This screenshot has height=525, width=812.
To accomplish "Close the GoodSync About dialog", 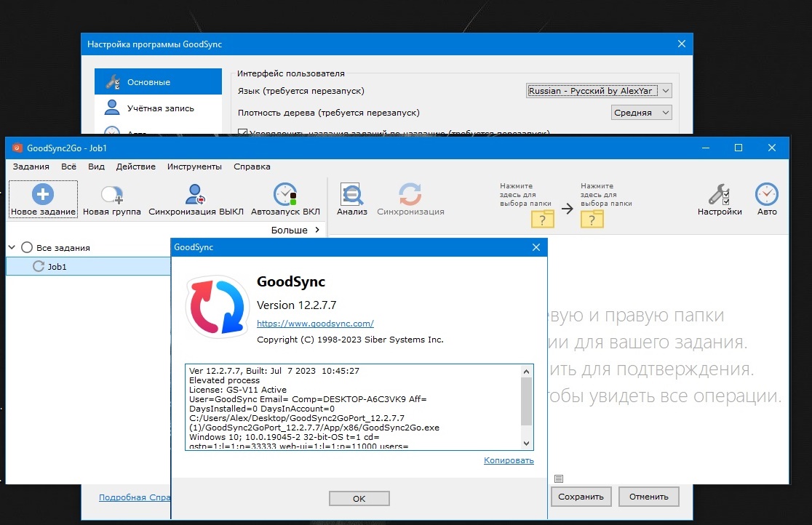I will tap(536, 247).
